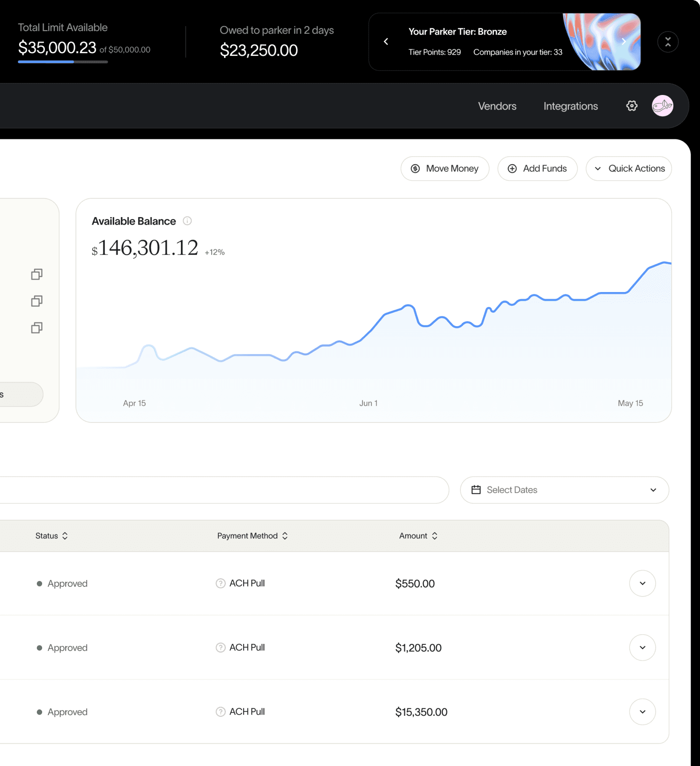Viewport: 700px width, 766px height.
Task: Expand the $550.00 transaction row
Action: [x=642, y=583]
